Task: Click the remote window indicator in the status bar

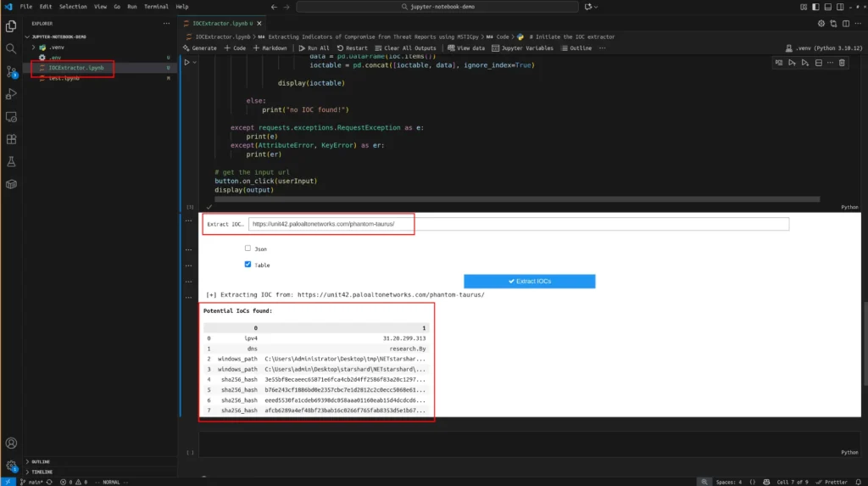Action: (8, 482)
